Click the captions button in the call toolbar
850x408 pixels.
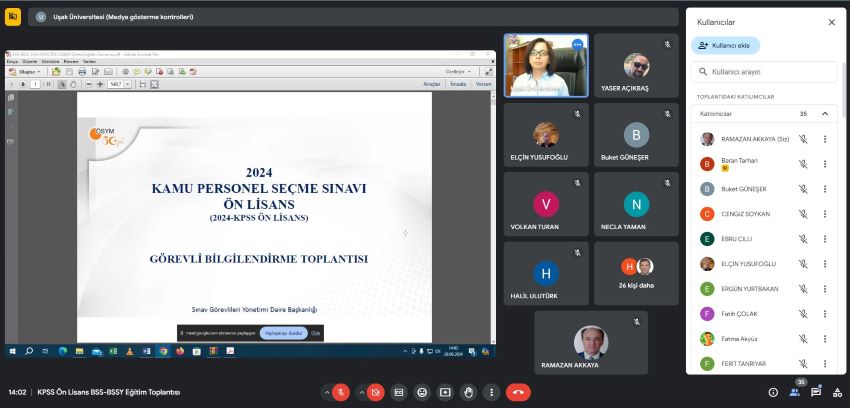399,392
